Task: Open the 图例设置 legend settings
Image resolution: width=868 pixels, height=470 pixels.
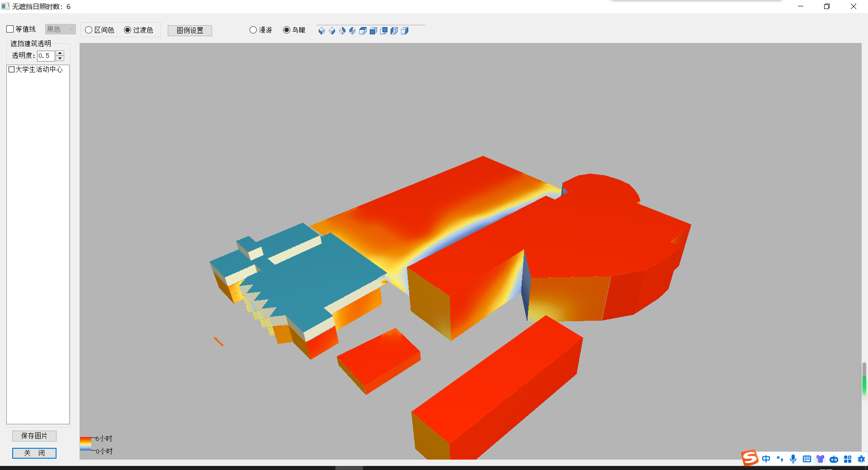Action: (190, 30)
